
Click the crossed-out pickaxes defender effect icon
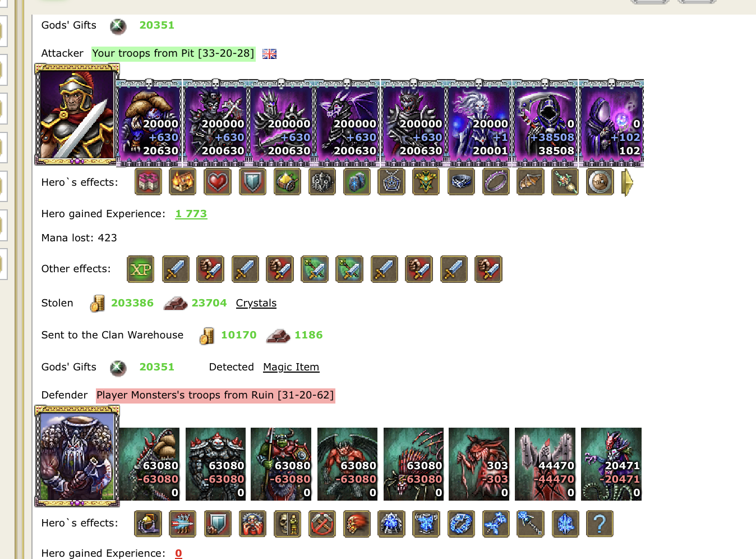(322, 524)
